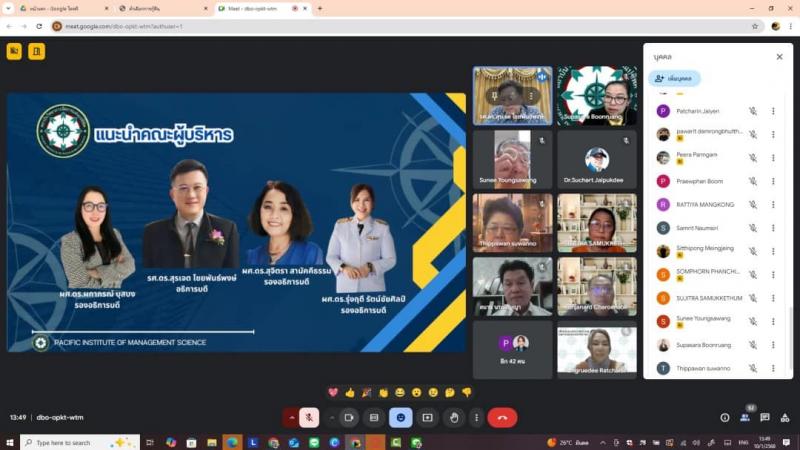This screenshot has width=800, height=450.
Task: Turn on captions in meeting toolbar
Action: [x=374, y=417]
